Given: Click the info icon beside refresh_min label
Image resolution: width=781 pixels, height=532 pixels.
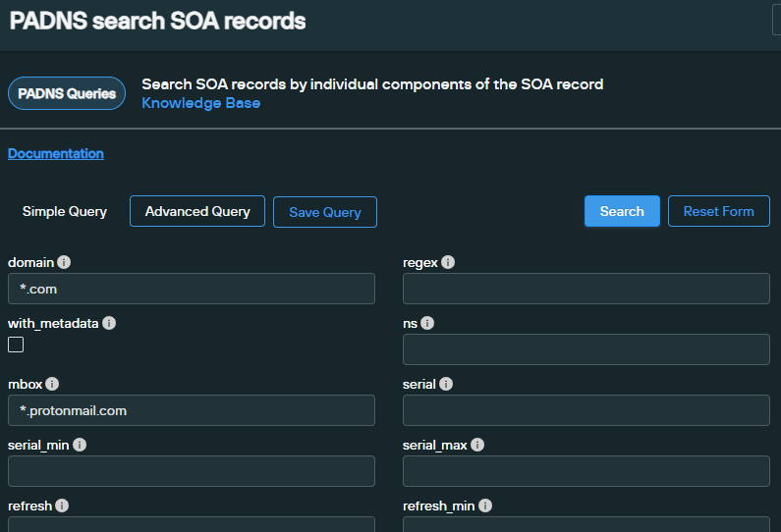Looking at the screenshot, I should [x=485, y=505].
